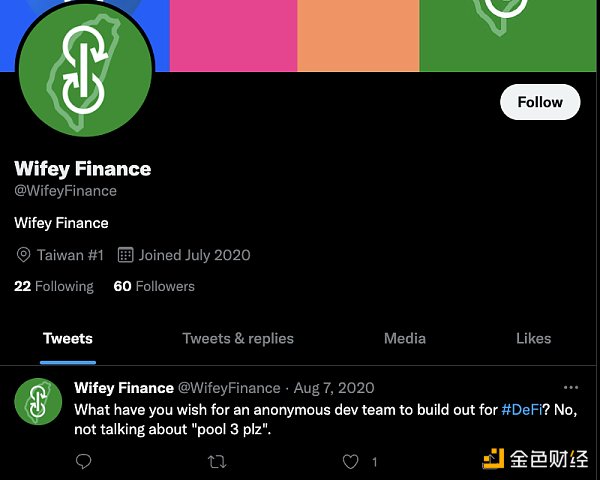Select the Tweets tab
This screenshot has height=480, width=600.
[x=68, y=338]
